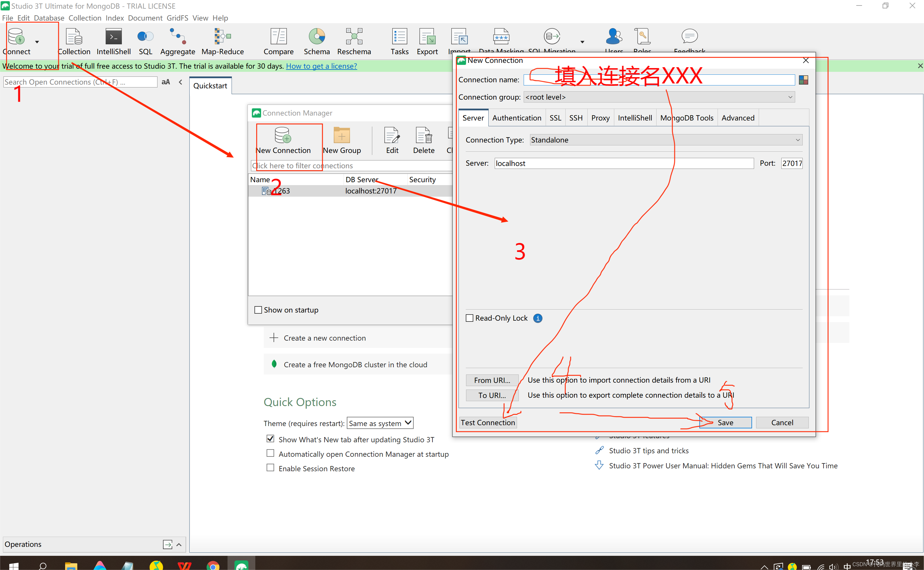The width and height of the screenshot is (924, 570).
Task: Open the Database menu
Action: tap(49, 18)
